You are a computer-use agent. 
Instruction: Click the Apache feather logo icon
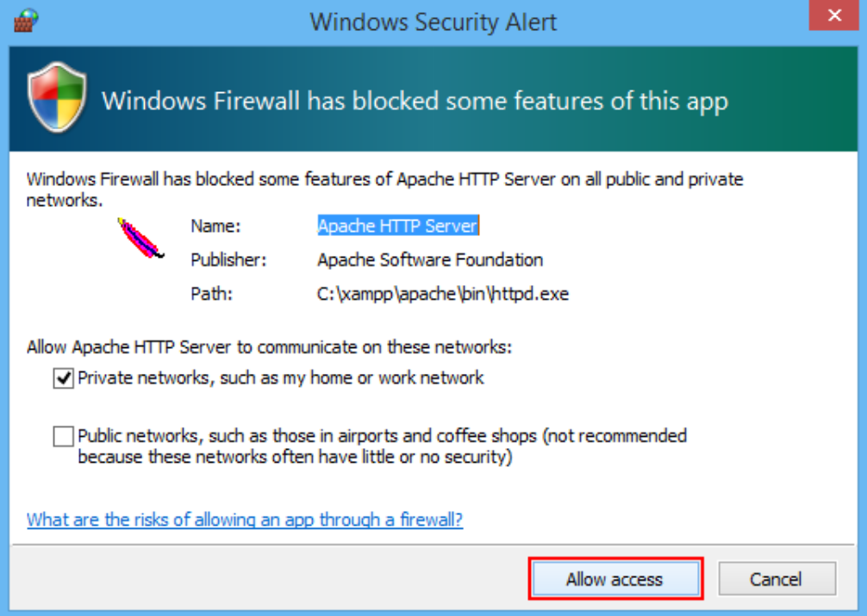click(140, 239)
